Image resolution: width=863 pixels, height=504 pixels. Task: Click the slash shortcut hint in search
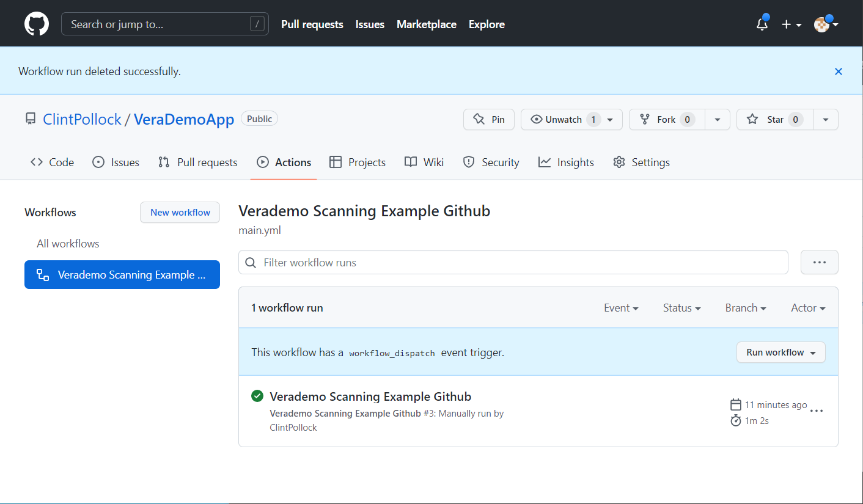[257, 24]
